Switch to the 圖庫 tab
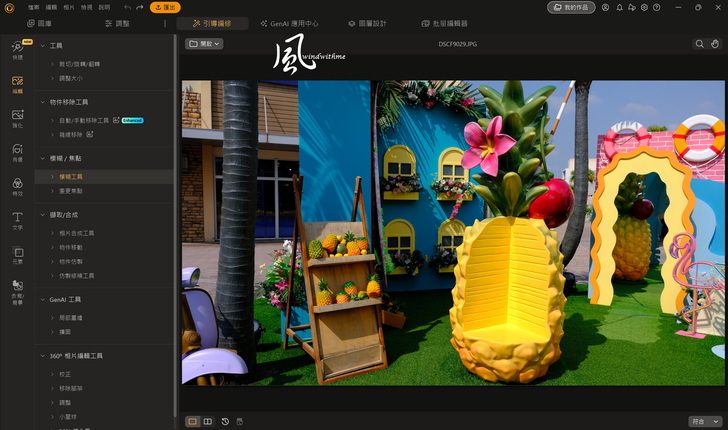The width and height of the screenshot is (728, 430). [39, 23]
